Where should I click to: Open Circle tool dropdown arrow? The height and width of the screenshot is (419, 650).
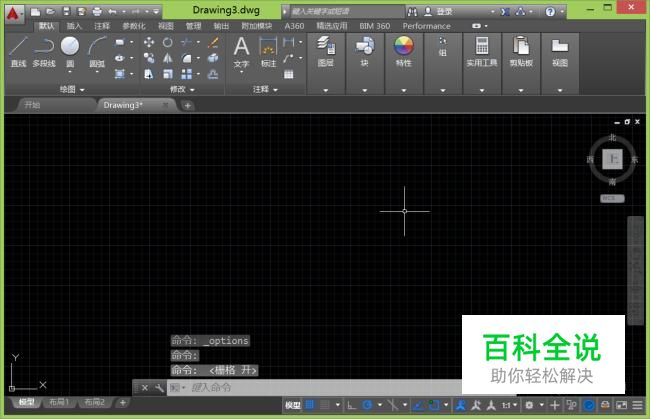(70, 72)
